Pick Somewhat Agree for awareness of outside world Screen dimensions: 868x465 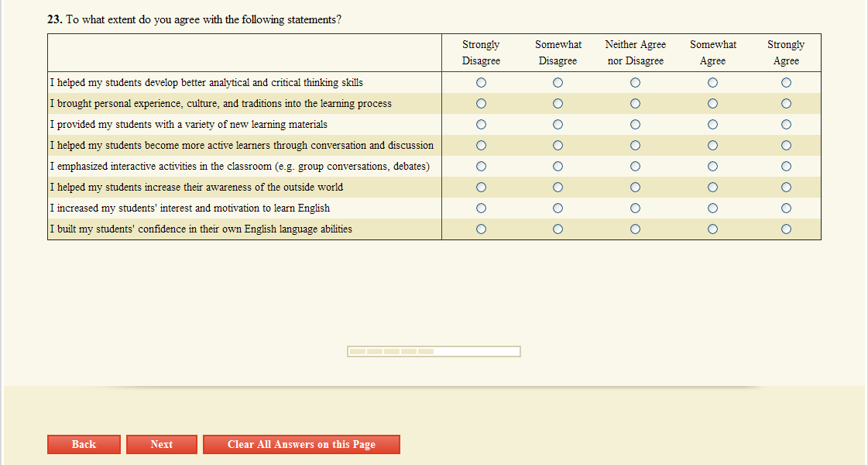click(x=712, y=187)
